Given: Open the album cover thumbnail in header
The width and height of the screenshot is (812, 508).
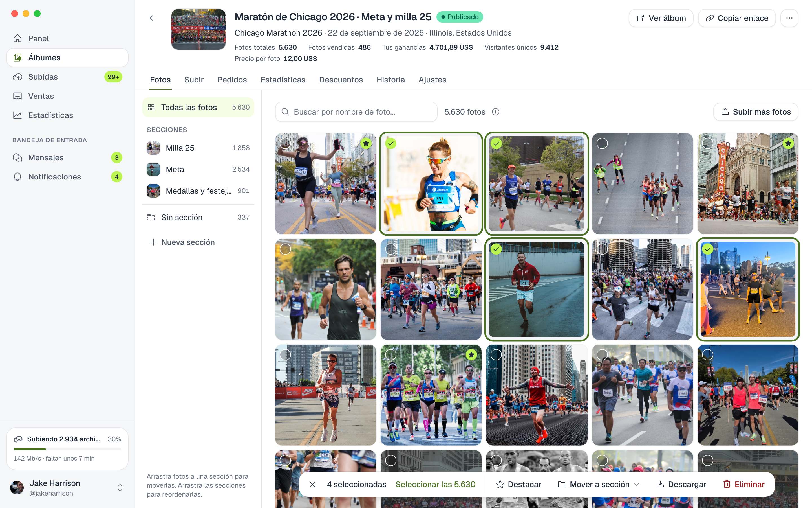Looking at the screenshot, I should 198,29.
